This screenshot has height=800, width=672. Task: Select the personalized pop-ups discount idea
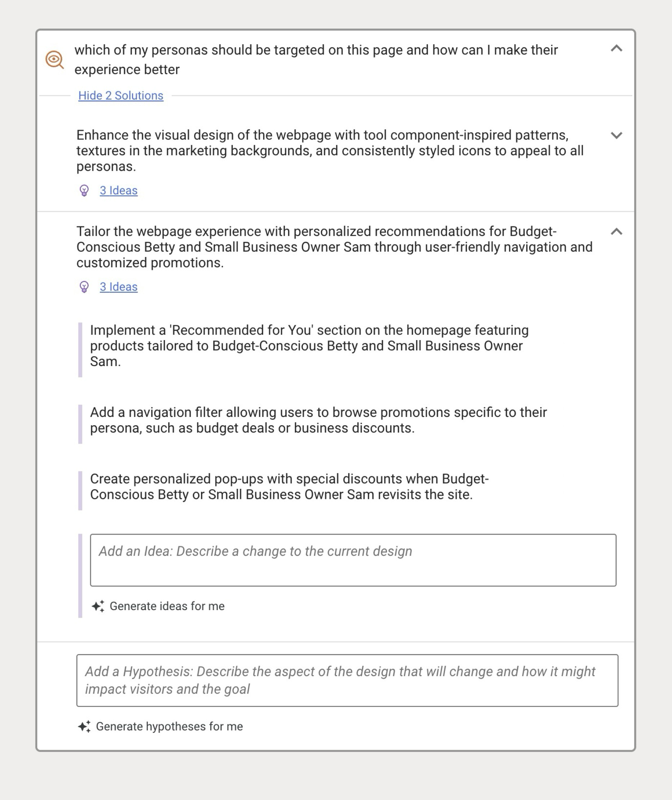[x=289, y=487]
